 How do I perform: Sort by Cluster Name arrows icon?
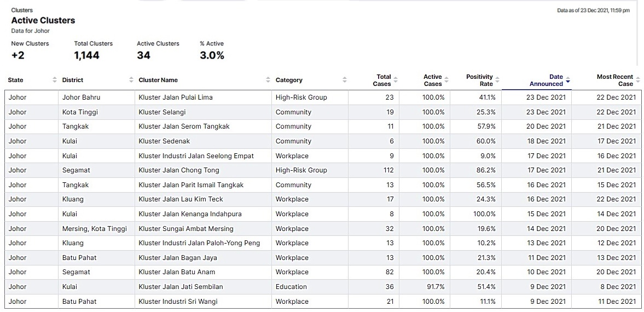[268, 80]
